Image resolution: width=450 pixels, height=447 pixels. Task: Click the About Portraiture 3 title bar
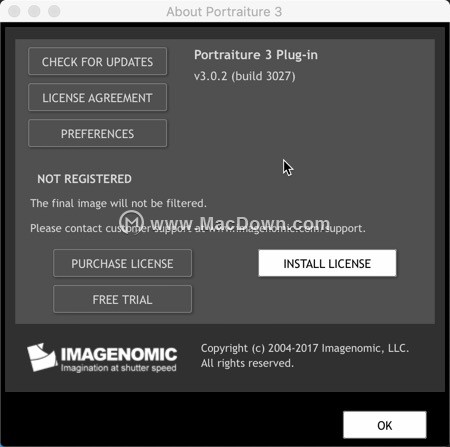point(224,12)
